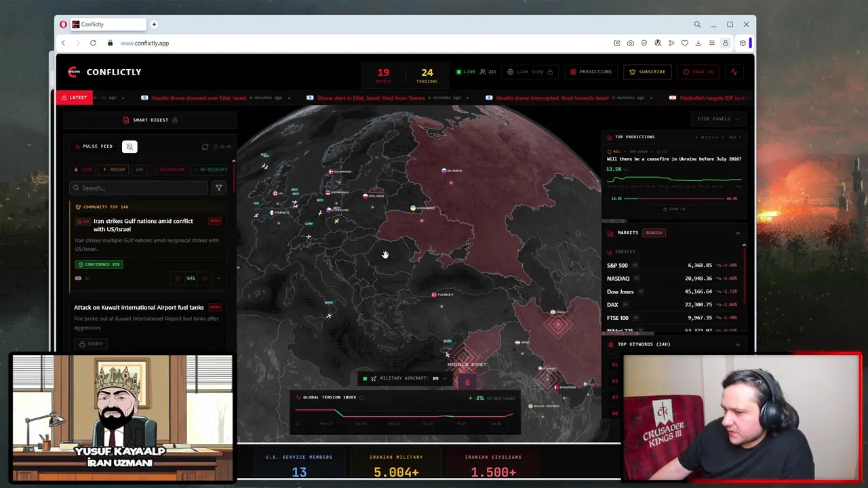Select the Pulse Feed tab

94,146
